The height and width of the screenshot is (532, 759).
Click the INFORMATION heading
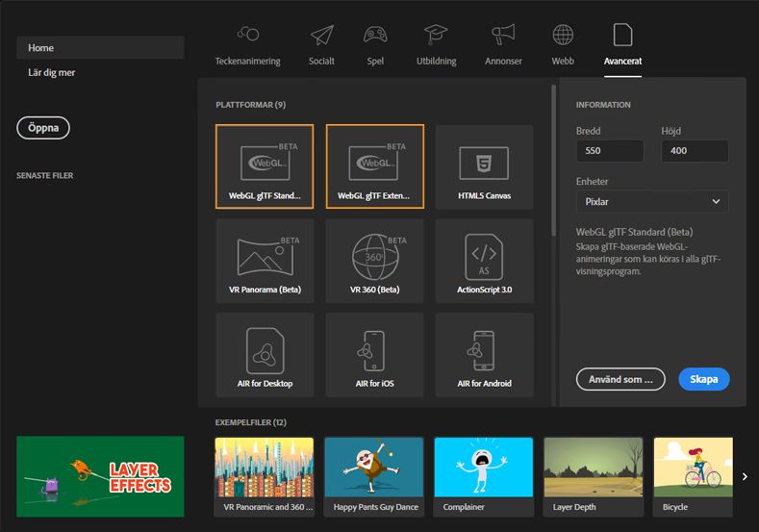603,105
